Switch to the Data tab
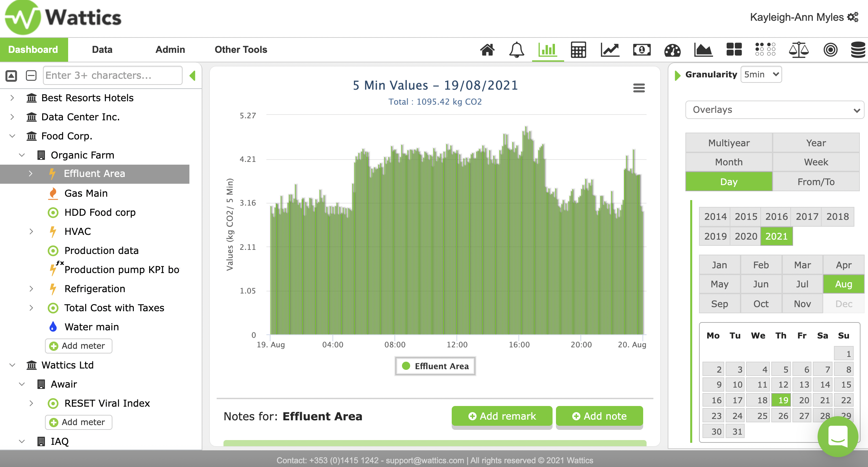The height and width of the screenshot is (467, 868). pyautogui.click(x=102, y=50)
